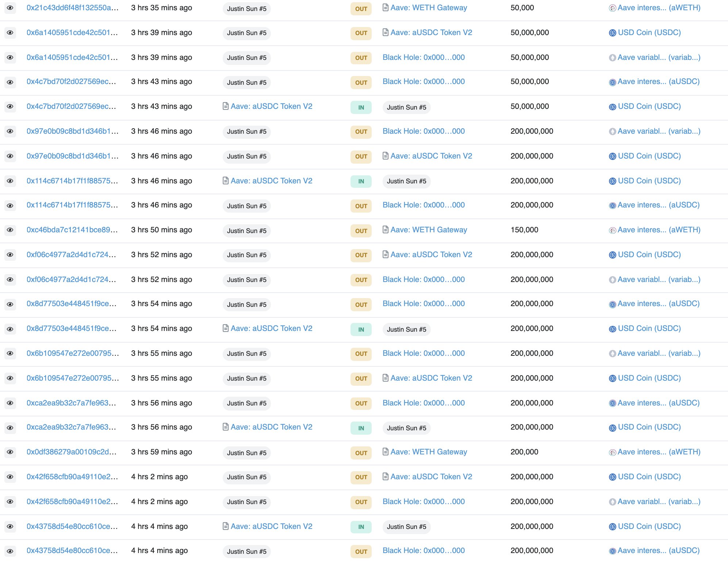728x564 pixels.
Task: Click Justin Sun #5 sender tag in the top row
Action: (x=246, y=9)
